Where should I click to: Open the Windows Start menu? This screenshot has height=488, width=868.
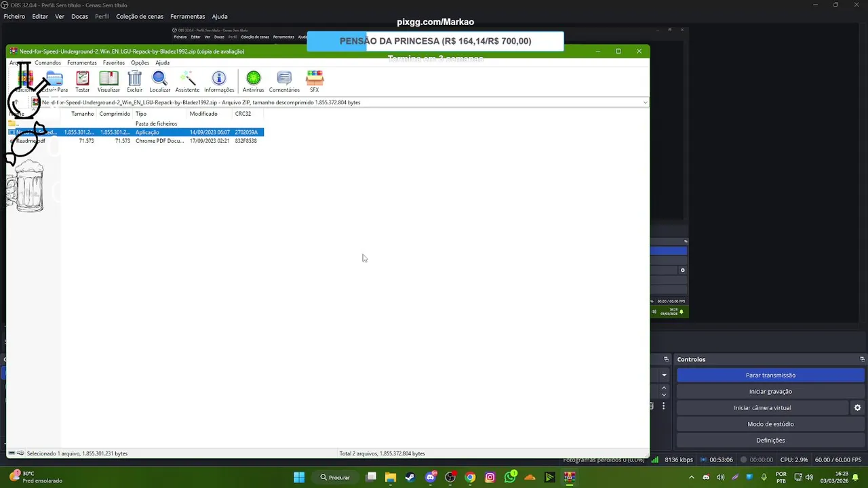tap(299, 477)
